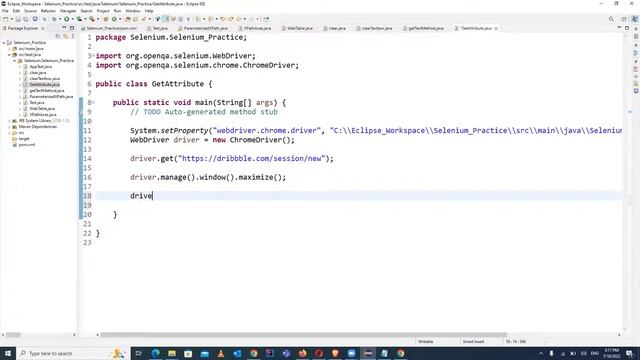
Task: Open File Explorer from the taskbar
Action: point(172,353)
